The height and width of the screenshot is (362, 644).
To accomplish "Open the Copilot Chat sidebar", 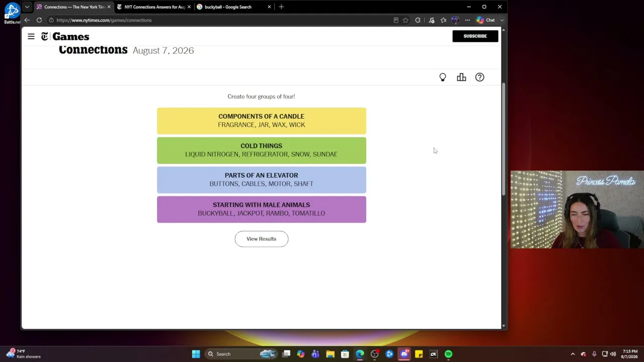I will click(x=487, y=20).
